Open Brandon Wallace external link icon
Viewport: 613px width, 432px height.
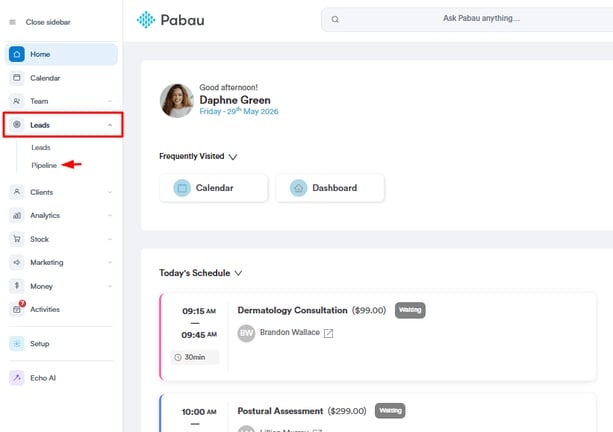tap(328, 333)
